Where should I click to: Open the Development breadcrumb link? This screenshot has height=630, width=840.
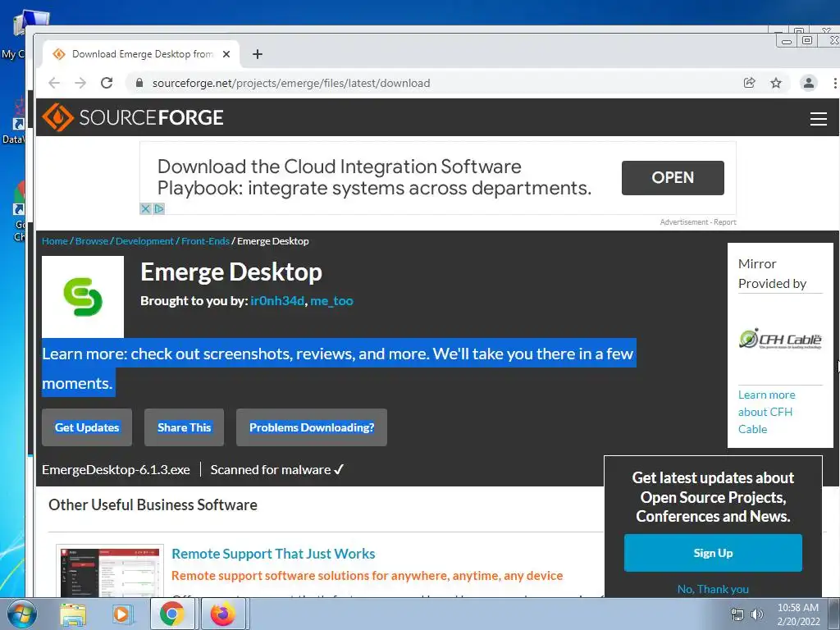pos(144,241)
